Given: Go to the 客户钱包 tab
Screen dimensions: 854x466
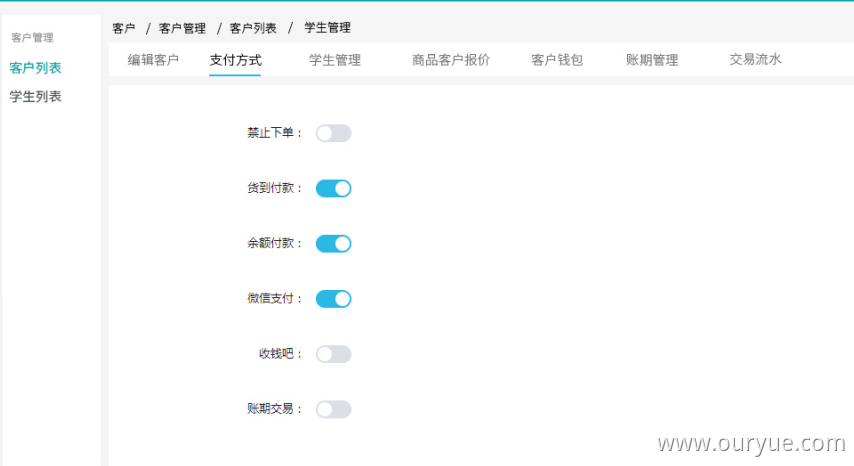Looking at the screenshot, I should pyautogui.click(x=557, y=60).
